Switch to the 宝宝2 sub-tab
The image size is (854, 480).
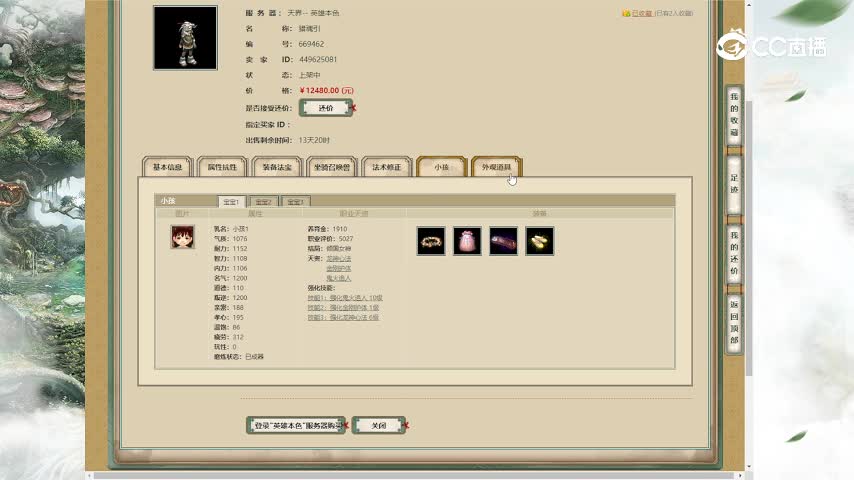point(264,202)
